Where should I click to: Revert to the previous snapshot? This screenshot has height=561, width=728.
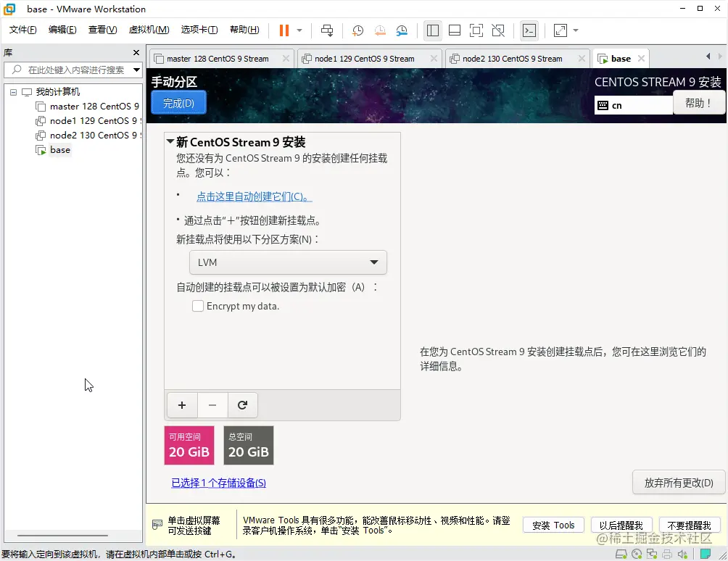(x=380, y=30)
